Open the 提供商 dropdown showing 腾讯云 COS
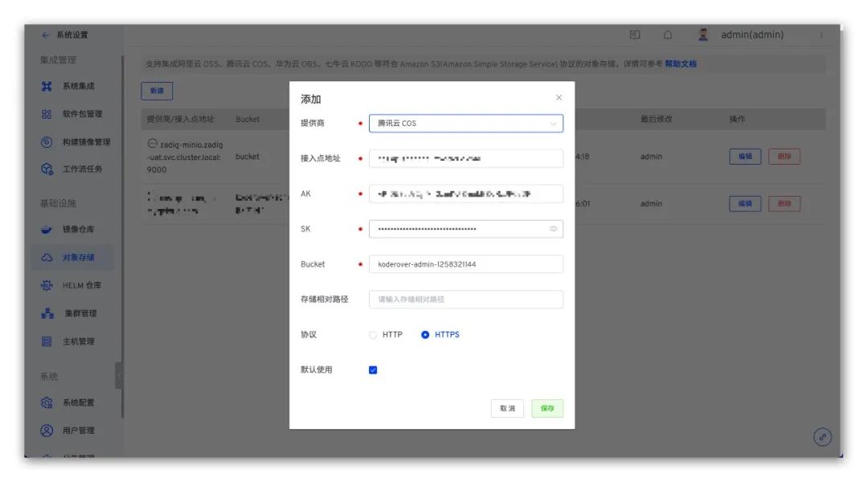Viewport: 868px width, 482px height. pos(465,124)
